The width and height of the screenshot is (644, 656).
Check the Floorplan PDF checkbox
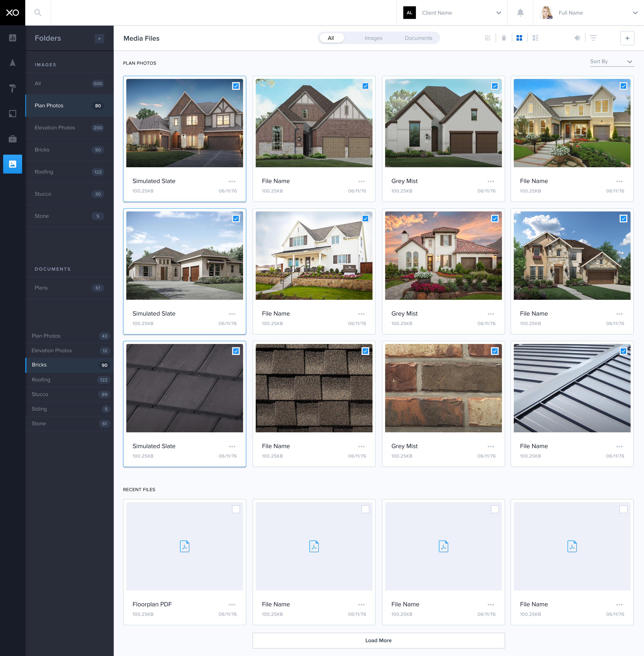(236, 509)
